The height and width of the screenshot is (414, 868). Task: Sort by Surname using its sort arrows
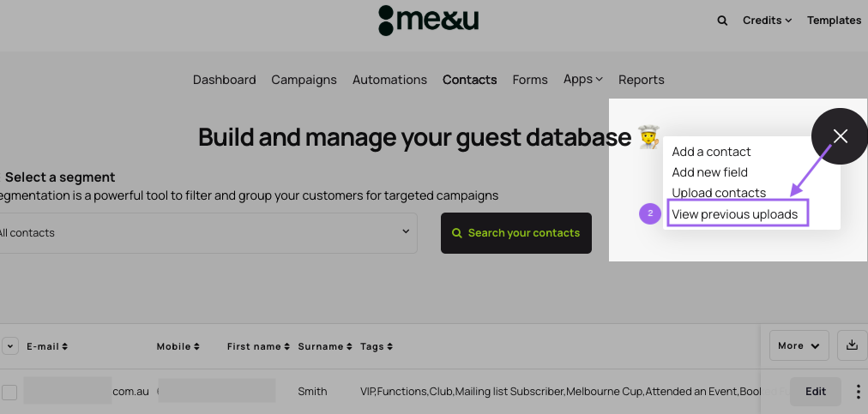tap(349, 347)
